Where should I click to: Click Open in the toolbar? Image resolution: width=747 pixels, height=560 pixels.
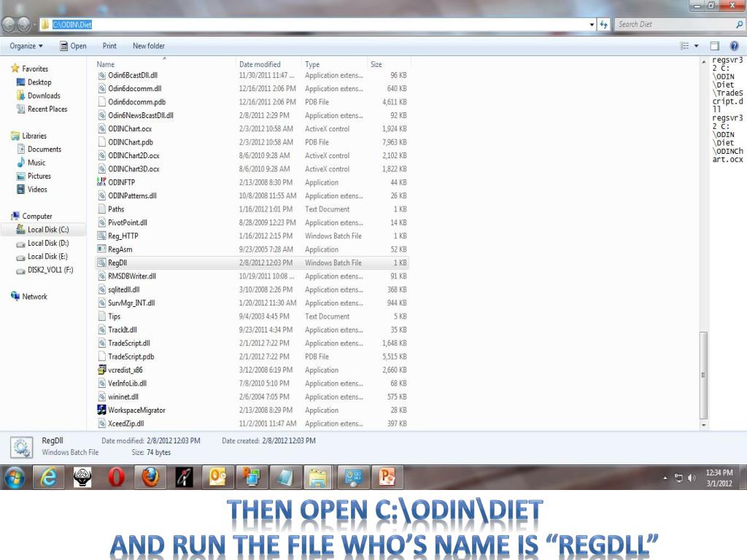[74, 46]
